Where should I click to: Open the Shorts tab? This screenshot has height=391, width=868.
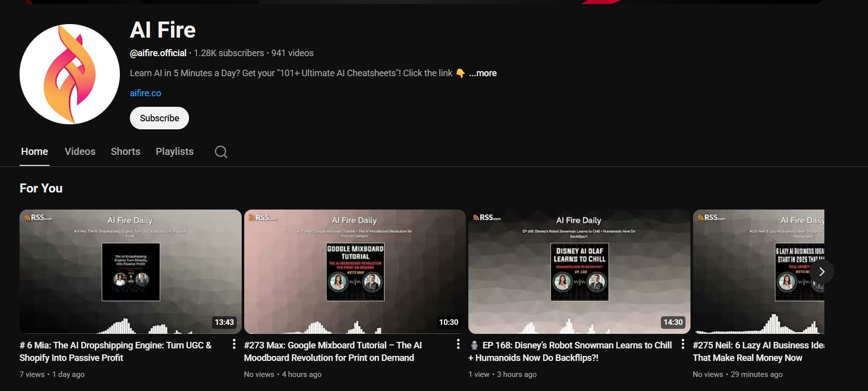(125, 151)
